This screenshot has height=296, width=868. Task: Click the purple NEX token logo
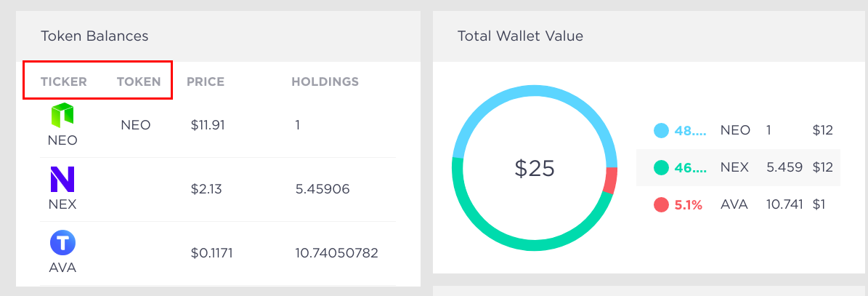[62, 180]
